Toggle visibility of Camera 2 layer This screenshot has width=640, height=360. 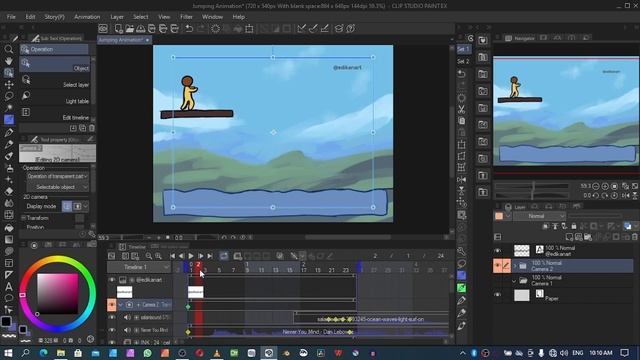point(497,266)
